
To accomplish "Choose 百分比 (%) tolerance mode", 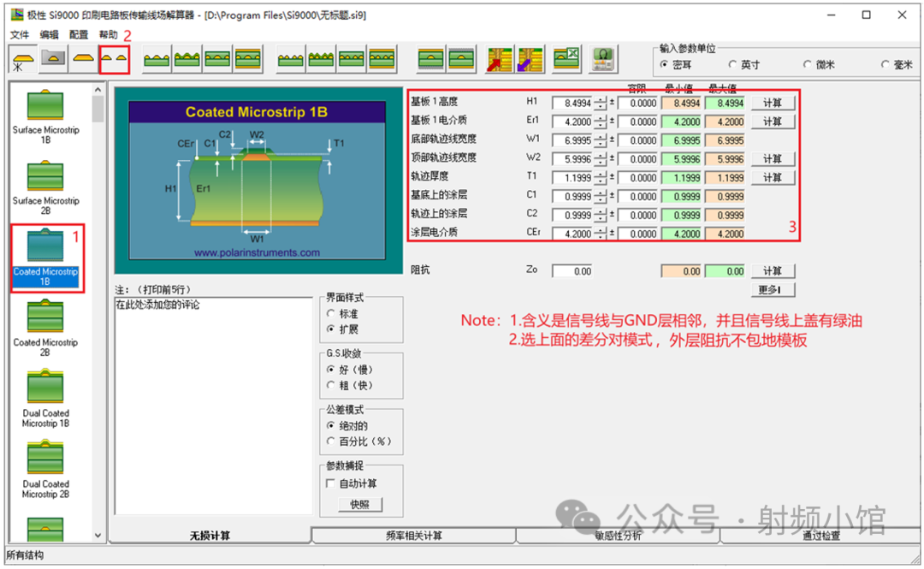I will click(x=332, y=442).
